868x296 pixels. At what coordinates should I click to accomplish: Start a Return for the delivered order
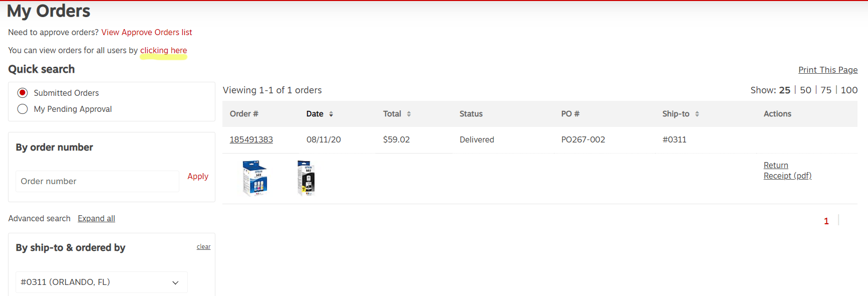point(775,165)
